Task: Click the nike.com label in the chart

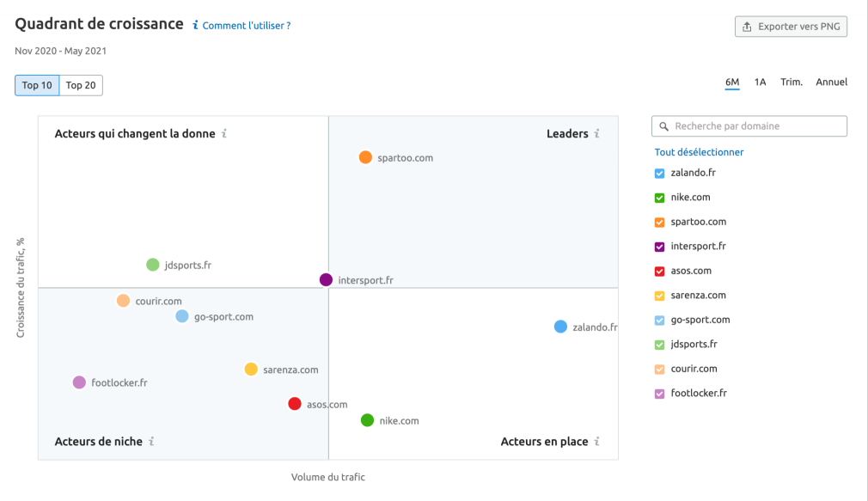Action: (399, 421)
